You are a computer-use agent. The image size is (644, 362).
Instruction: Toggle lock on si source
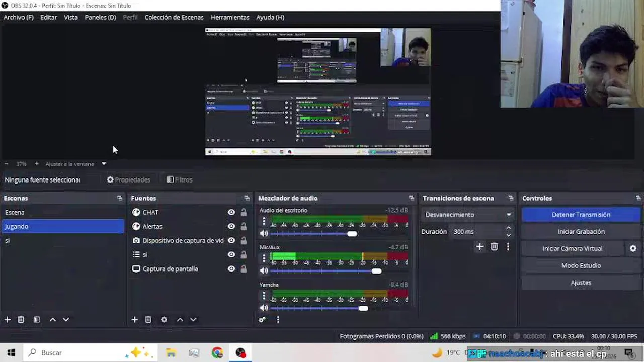coord(244,254)
